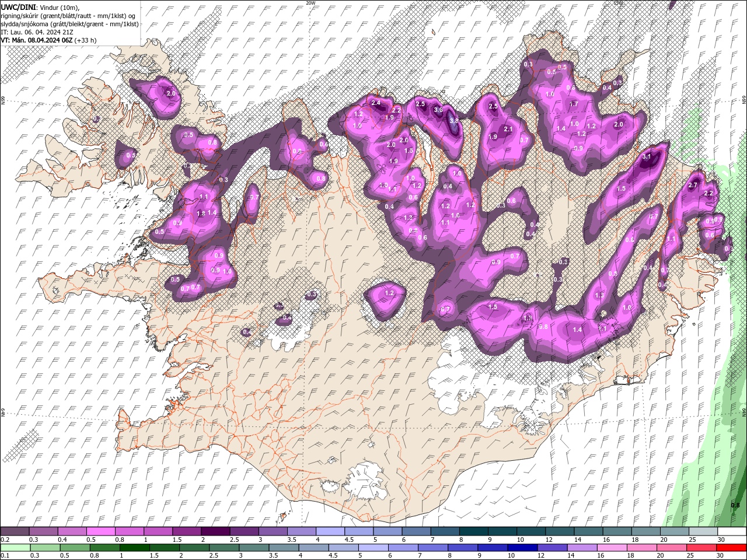
Task: Select the dark blue swatch for 10 in rain legend
Action: (522, 548)
